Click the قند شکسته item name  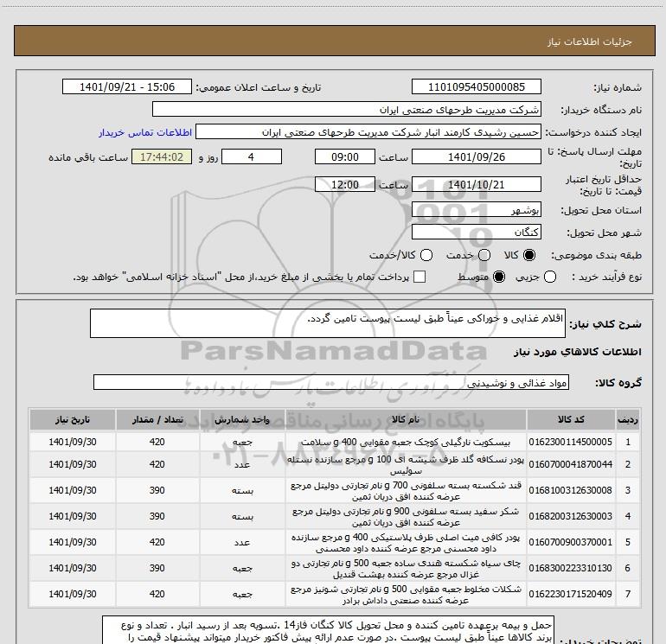point(406,491)
